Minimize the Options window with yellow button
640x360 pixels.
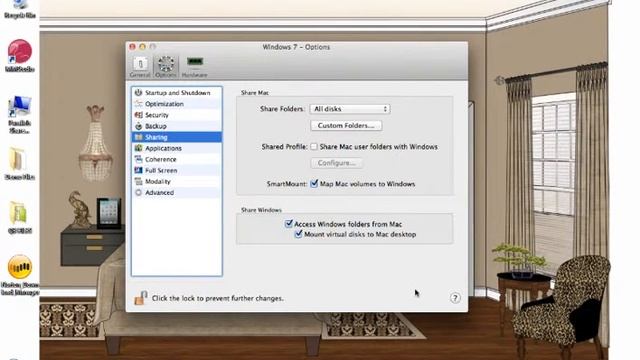[142, 47]
